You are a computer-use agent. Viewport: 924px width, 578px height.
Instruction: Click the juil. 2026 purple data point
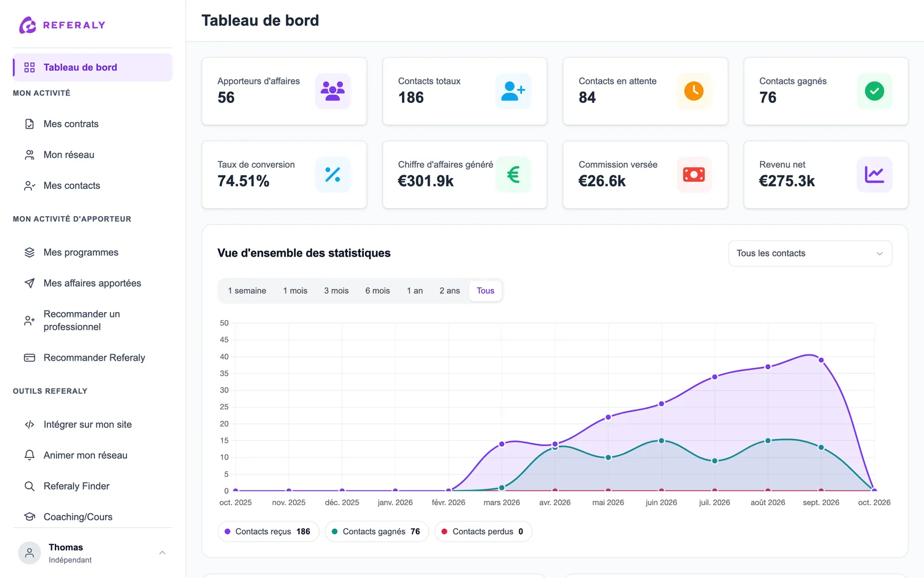[714, 377]
